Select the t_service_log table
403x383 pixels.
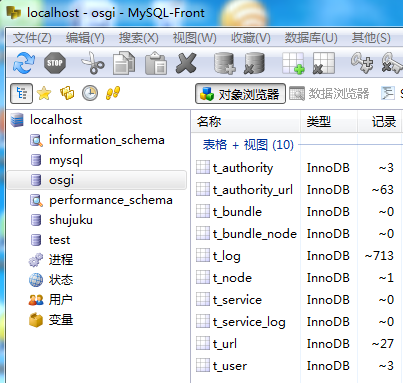point(249,322)
